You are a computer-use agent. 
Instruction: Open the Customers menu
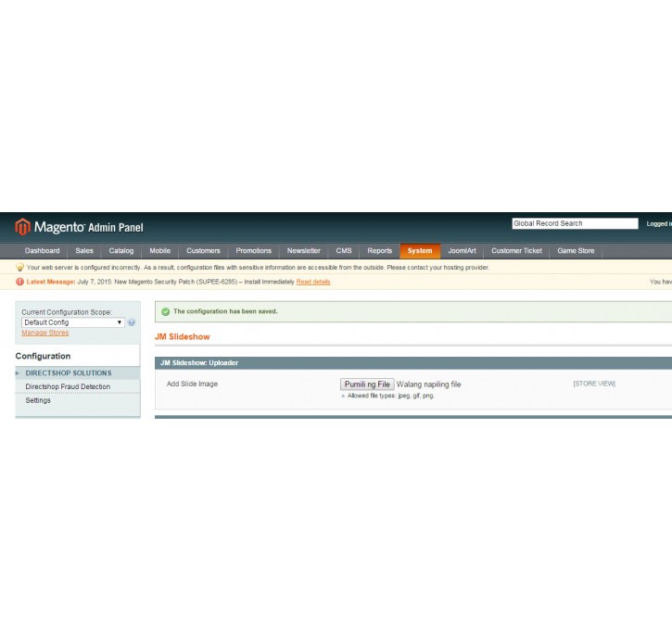point(203,251)
